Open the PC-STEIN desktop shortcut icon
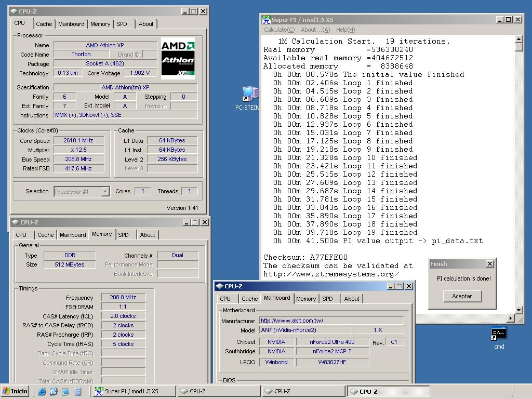532x399 pixels. [250, 94]
